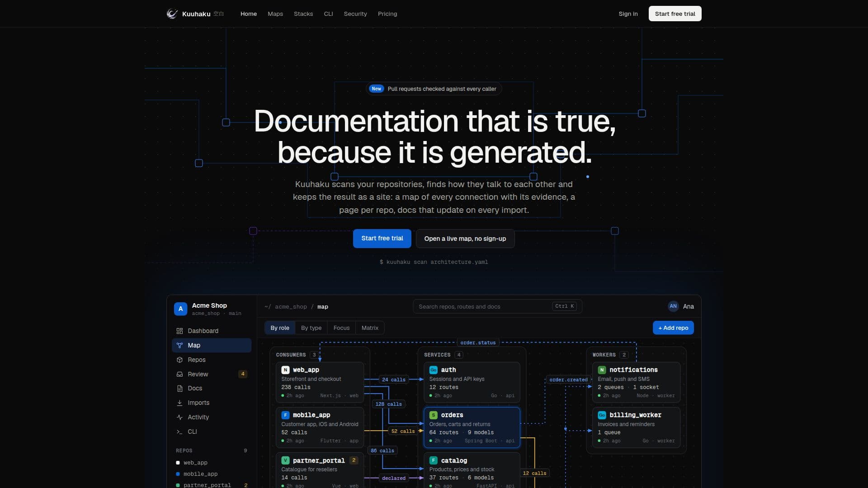The image size is (868, 488).
Task: Click the blue hero Start free trial button
Action: tap(382, 238)
